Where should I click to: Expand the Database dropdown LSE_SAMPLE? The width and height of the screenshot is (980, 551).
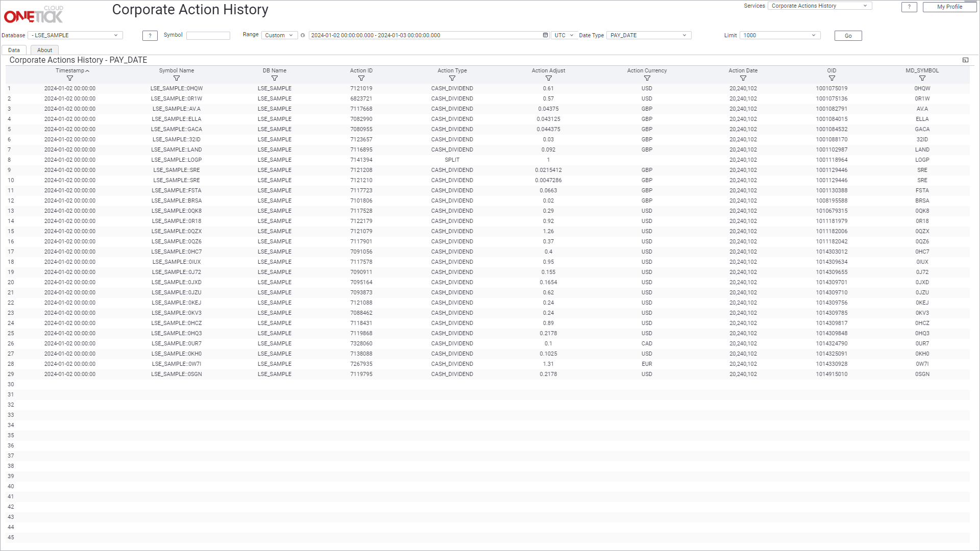point(75,35)
